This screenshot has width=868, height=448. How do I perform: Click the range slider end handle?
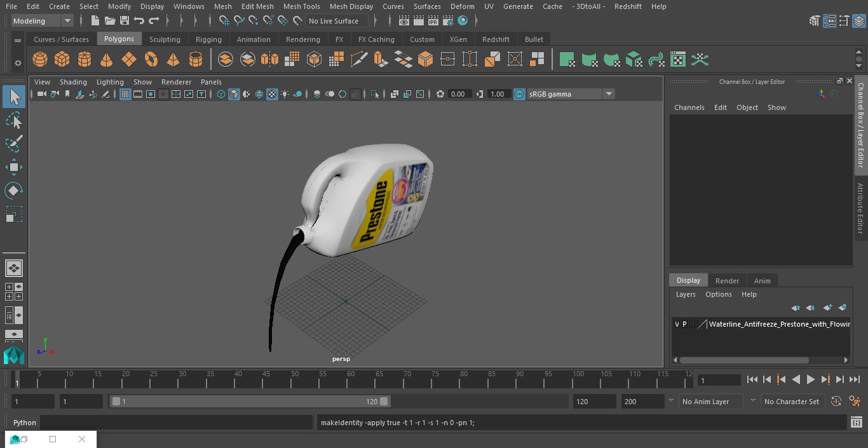[384, 402]
